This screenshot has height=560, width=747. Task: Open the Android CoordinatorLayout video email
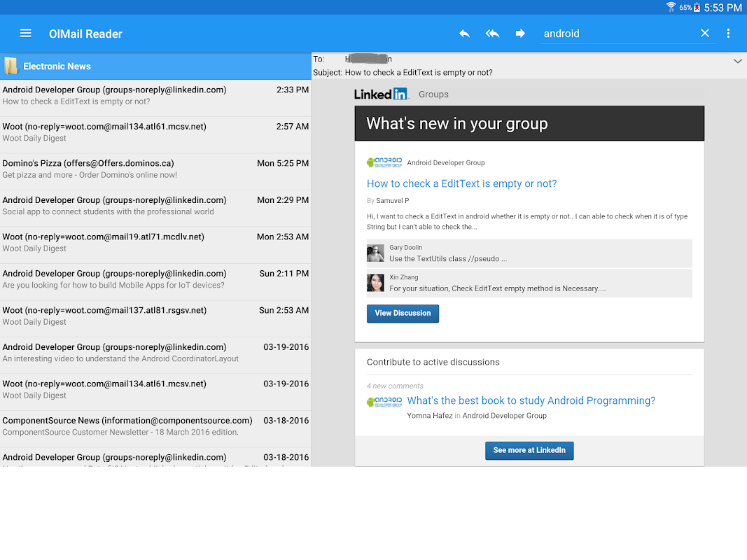click(156, 355)
